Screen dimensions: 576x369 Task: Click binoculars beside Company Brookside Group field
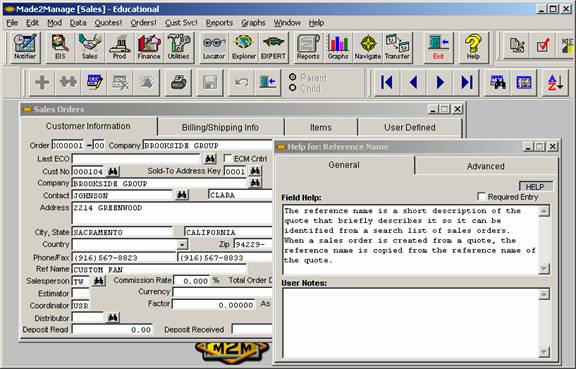point(255,183)
